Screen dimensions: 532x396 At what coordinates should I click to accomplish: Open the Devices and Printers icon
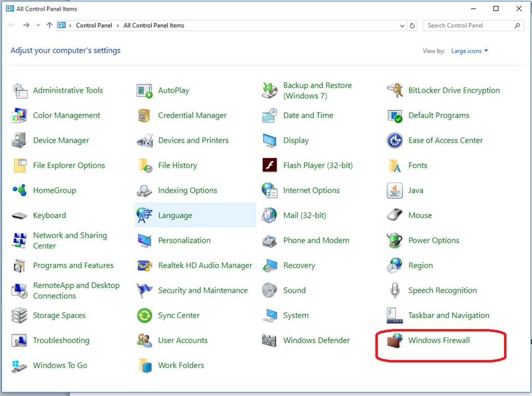[144, 140]
